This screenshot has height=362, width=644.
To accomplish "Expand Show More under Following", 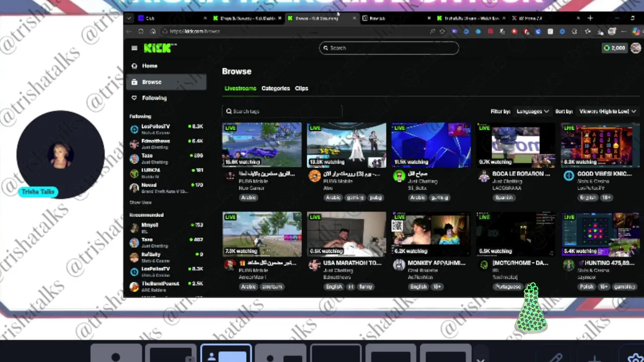I will [140, 203].
